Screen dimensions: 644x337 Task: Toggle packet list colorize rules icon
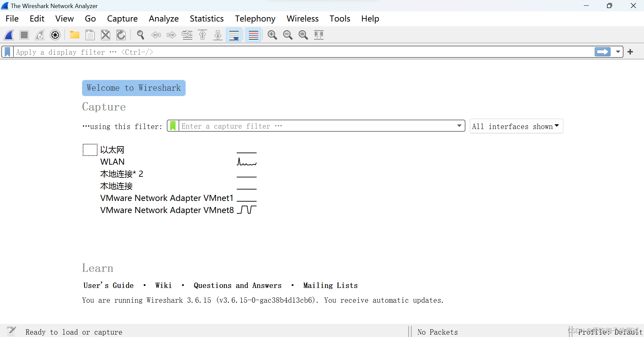point(253,35)
